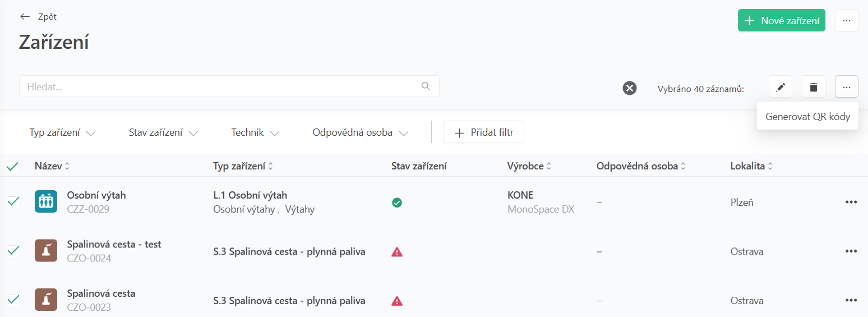868x317 pixels.
Task: Click the green status icon of CZZ-0029
Action: [397, 203]
